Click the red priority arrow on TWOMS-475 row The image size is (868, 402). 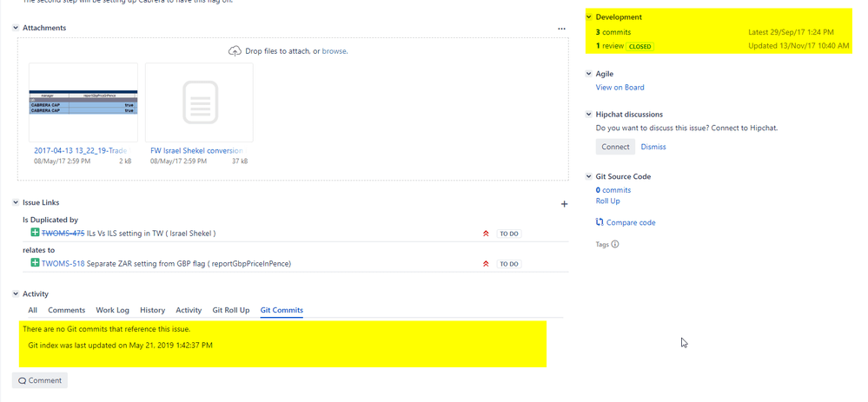(486, 234)
